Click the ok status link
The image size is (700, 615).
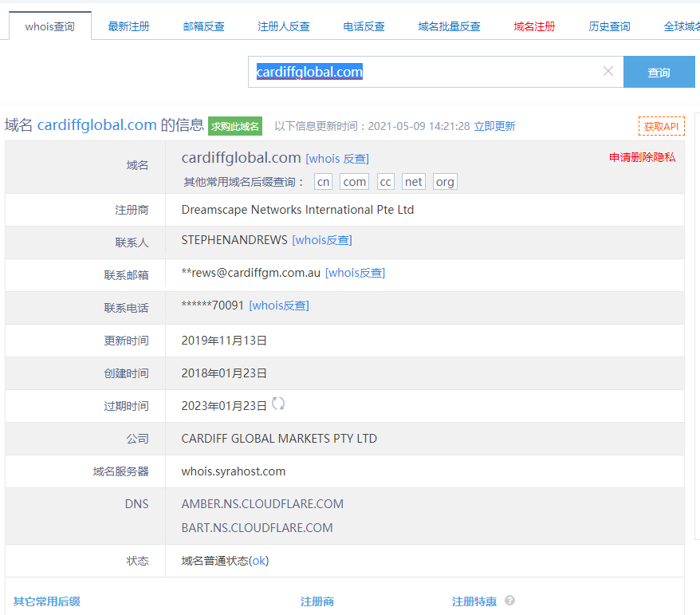pyautogui.click(x=259, y=561)
